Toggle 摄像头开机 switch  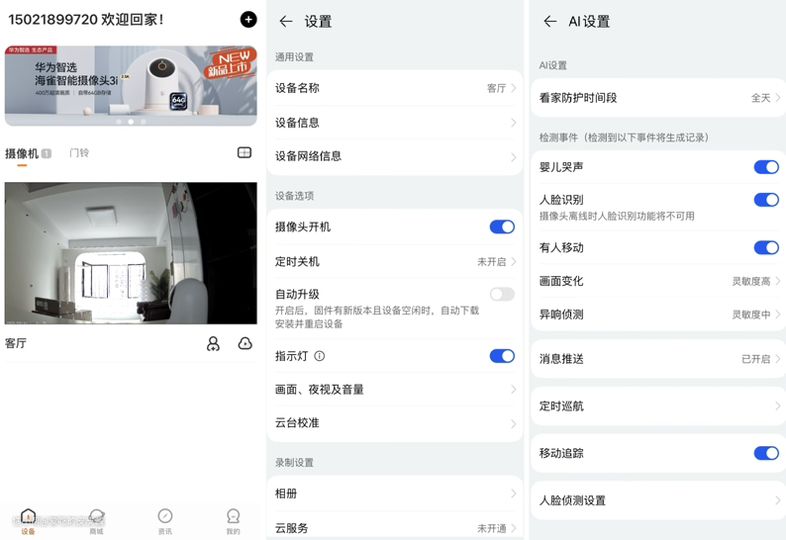click(x=502, y=227)
